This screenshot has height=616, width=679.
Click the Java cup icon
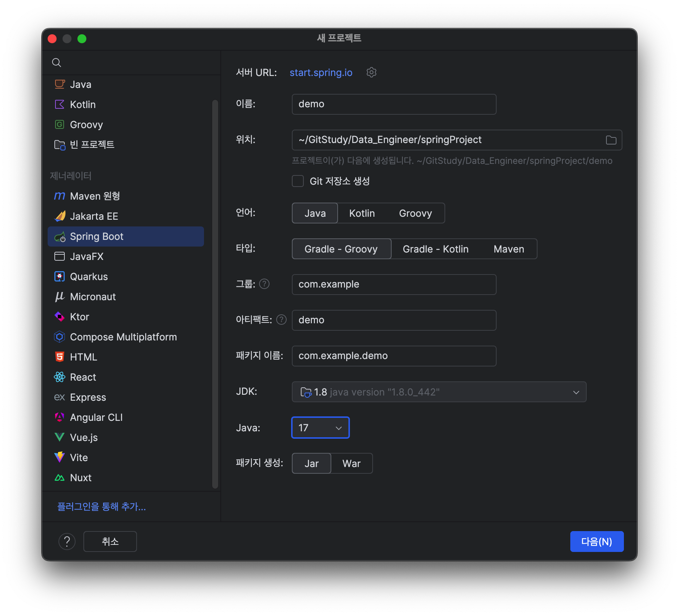(60, 84)
